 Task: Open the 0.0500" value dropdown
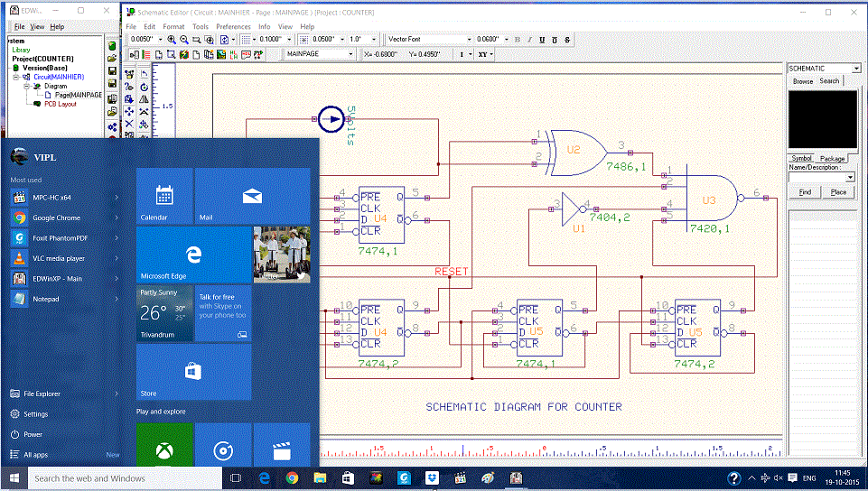[x=342, y=40]
